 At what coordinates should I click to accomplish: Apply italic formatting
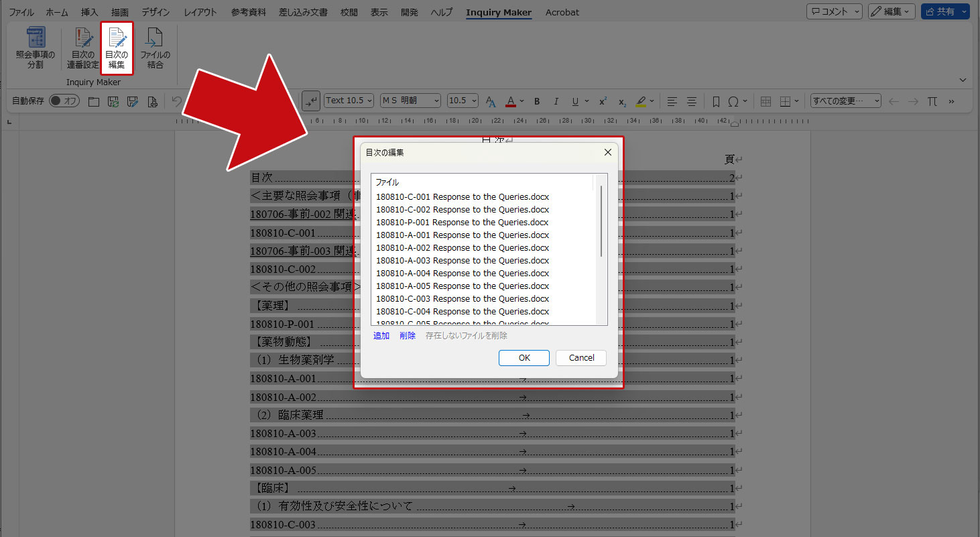pyautogui.click(x=556, y=101)
